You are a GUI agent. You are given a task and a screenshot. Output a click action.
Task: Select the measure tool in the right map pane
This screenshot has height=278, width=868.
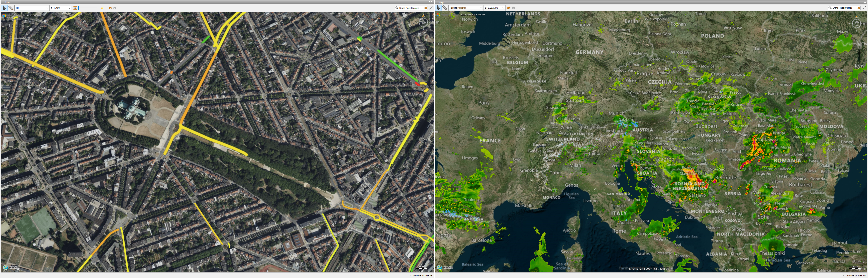pyautogui.click(x=445, y=8)
